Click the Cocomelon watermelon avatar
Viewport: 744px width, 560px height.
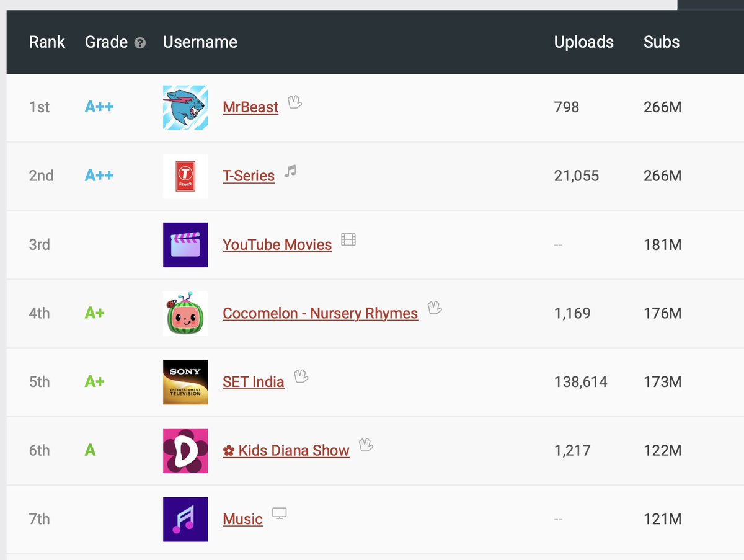185,313
